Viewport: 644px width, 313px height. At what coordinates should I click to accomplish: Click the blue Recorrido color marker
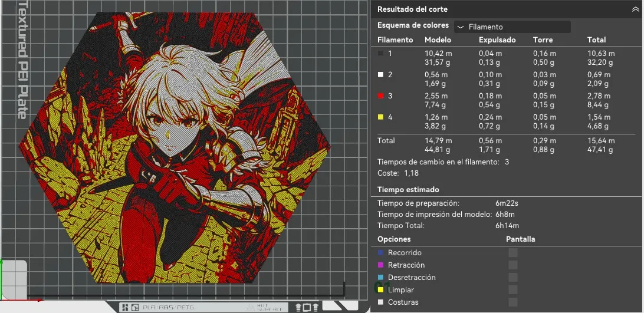point(380,253)
